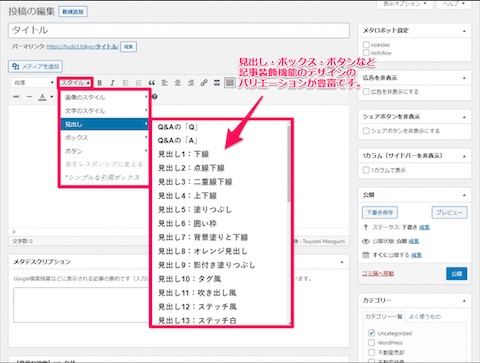This screenshot has width=480, height=363.
Task: Collapse the 広告を非表示 panel
Action: (464, 78)
